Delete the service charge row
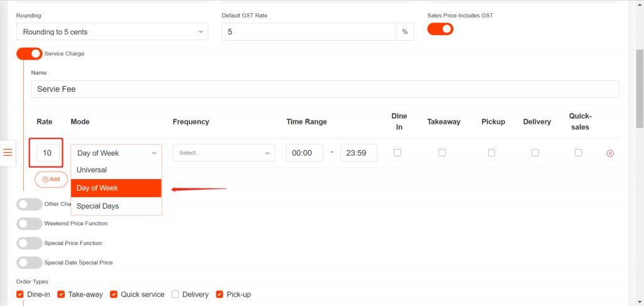Screen dimensions: 644x306 [x=609, y=153]
